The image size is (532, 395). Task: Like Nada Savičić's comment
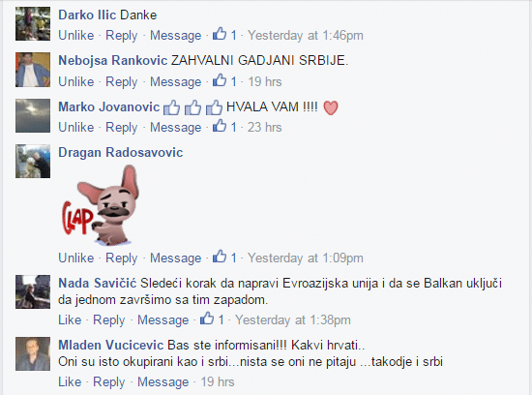(x=70, y=319)
